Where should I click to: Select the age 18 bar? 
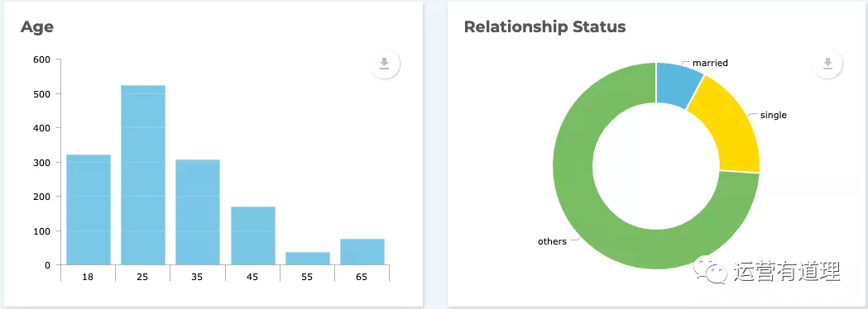tap(89, 210)
